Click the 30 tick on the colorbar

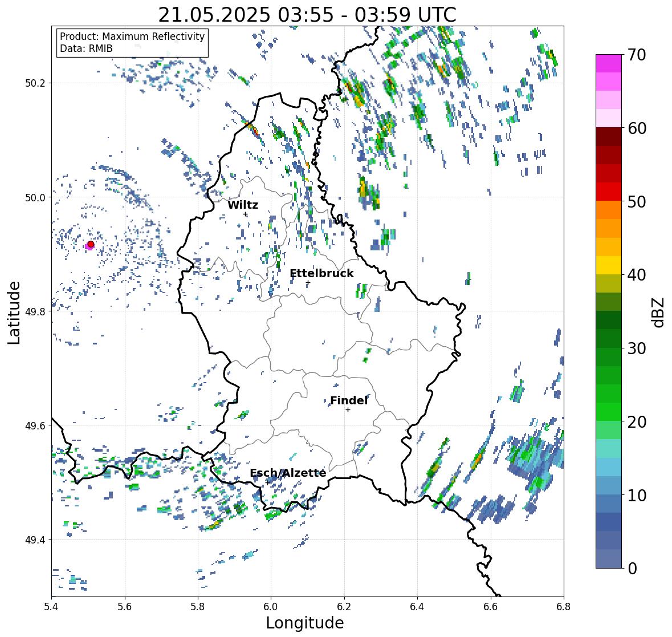pyautogui.click(x=637, y=348)
